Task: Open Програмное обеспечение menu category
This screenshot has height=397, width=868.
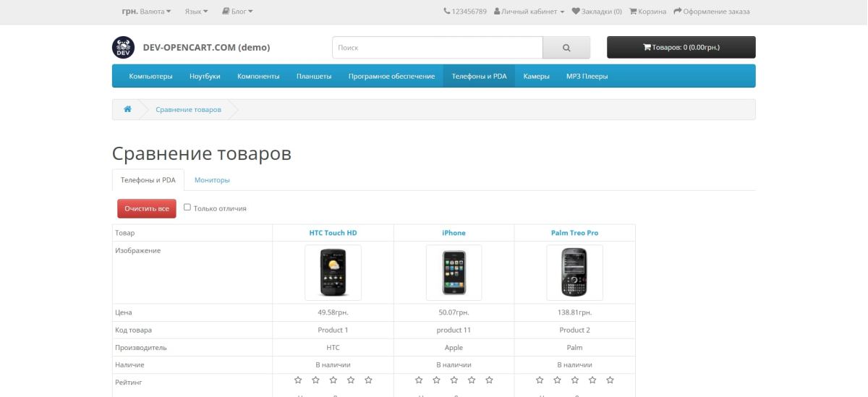Action: pos(391,76)
